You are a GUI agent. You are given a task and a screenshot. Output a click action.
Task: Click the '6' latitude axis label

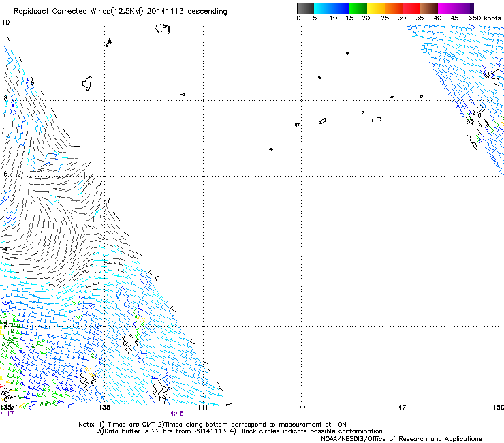(x=5, y=174)
